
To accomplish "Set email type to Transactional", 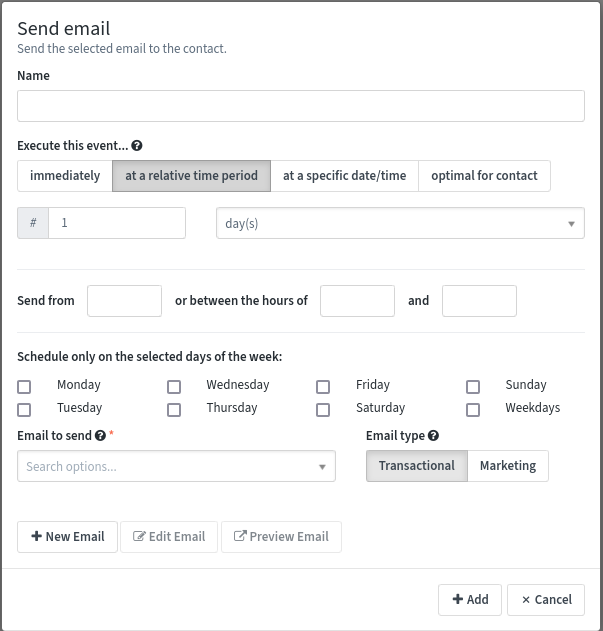I will (416, 466).
